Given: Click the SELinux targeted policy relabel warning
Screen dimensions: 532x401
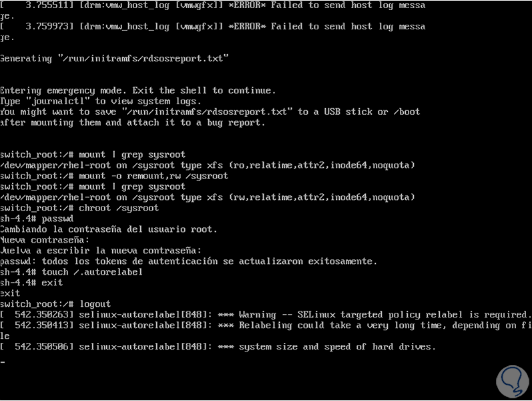Looking at the screenshot, I should [384, 314].
